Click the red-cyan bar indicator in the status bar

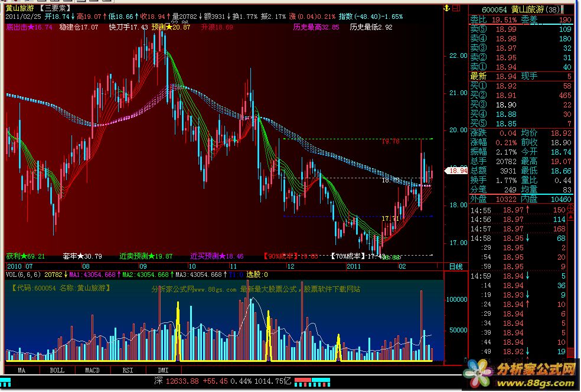click(312, 381)
